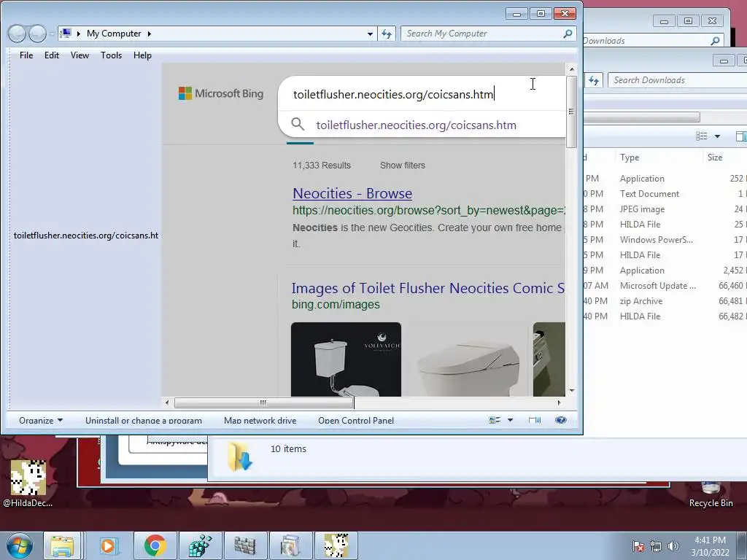Open the Tools menu
Viewport: 747px width, 560px height.
point(111,55)
